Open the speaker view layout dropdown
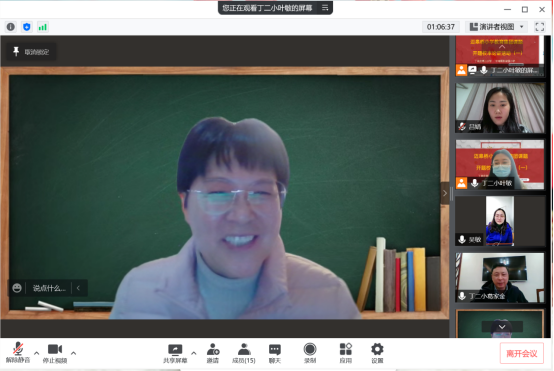This screenshot has height=371, width=554. click(x=496, y=27)
